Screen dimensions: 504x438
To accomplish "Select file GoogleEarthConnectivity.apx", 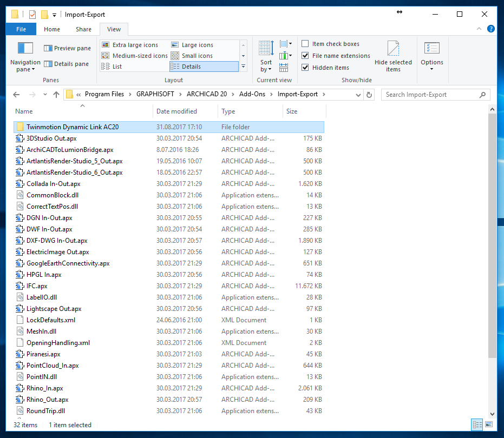I will (x=169, y=263).
